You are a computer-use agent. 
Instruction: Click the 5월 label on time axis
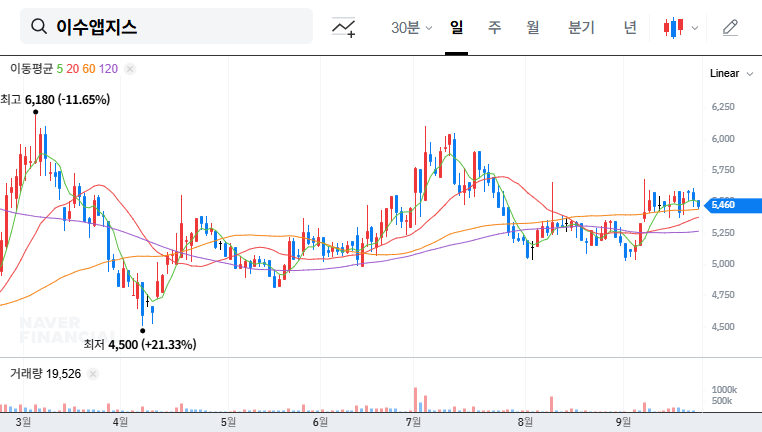(228, 422)
